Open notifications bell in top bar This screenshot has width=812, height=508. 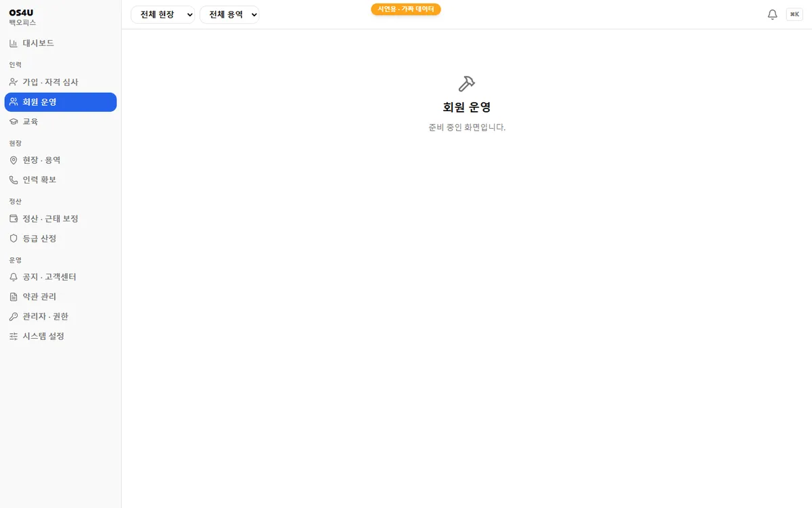click(772, 14)
